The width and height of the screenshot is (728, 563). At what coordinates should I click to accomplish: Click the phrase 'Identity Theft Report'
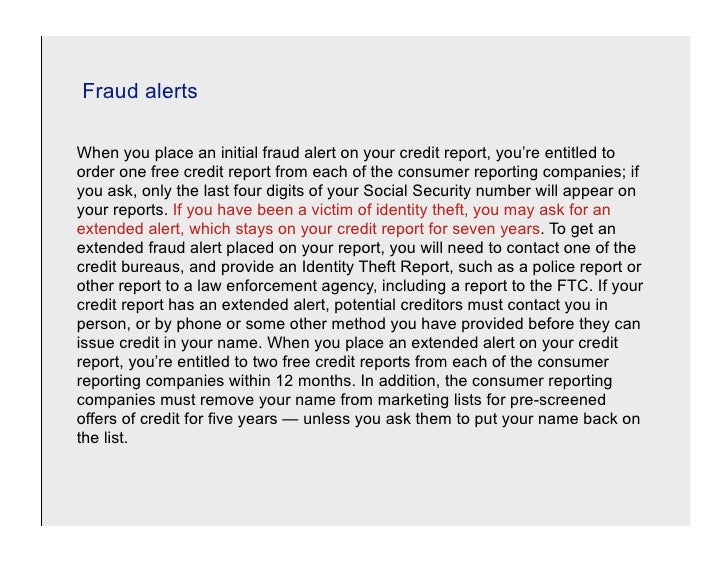tap(376, 267)
